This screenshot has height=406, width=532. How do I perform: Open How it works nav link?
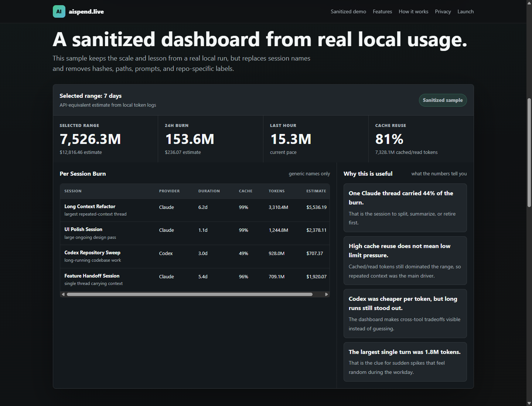click(413, 11)
